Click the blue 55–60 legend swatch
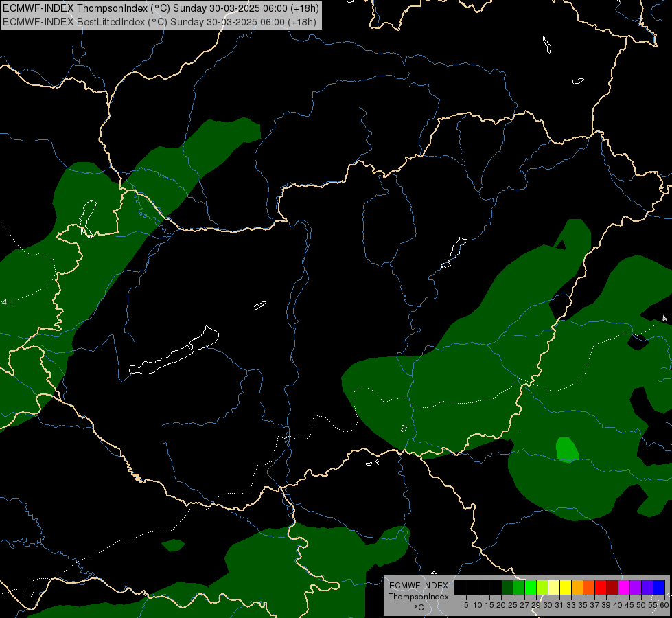Screen dimensions: 672x618 click(x=659, y=587)
